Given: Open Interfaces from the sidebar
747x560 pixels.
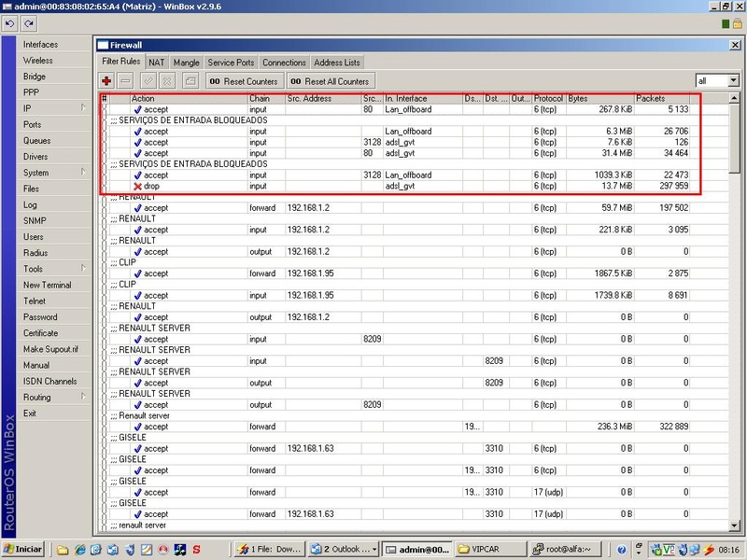Looking at the screenshot, I should coord(53,44).
